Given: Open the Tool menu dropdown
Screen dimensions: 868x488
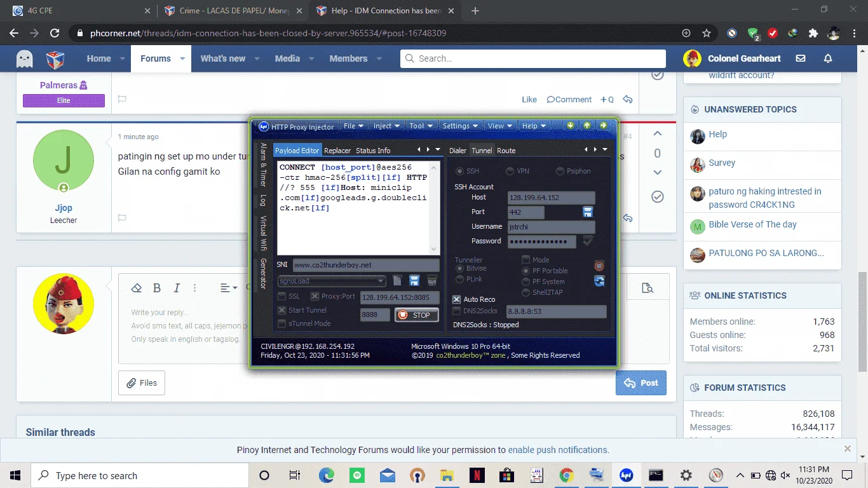Looking at the screenshot, I should [421, 126].
